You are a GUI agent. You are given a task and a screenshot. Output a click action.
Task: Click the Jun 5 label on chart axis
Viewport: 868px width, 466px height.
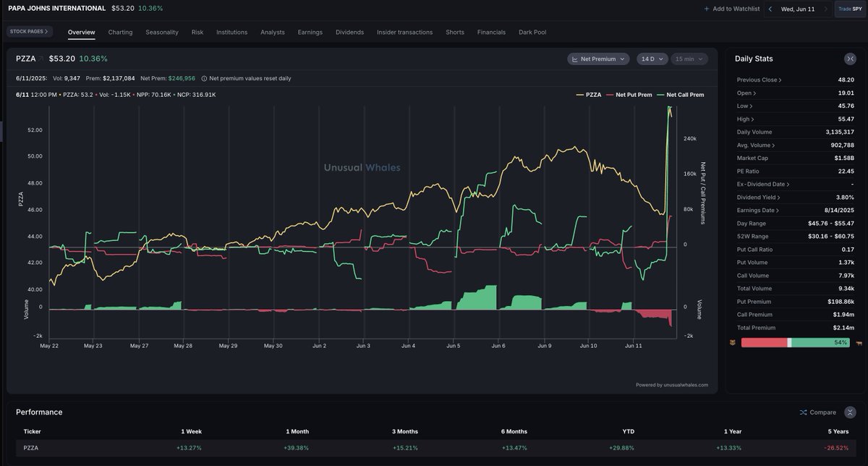453,346
